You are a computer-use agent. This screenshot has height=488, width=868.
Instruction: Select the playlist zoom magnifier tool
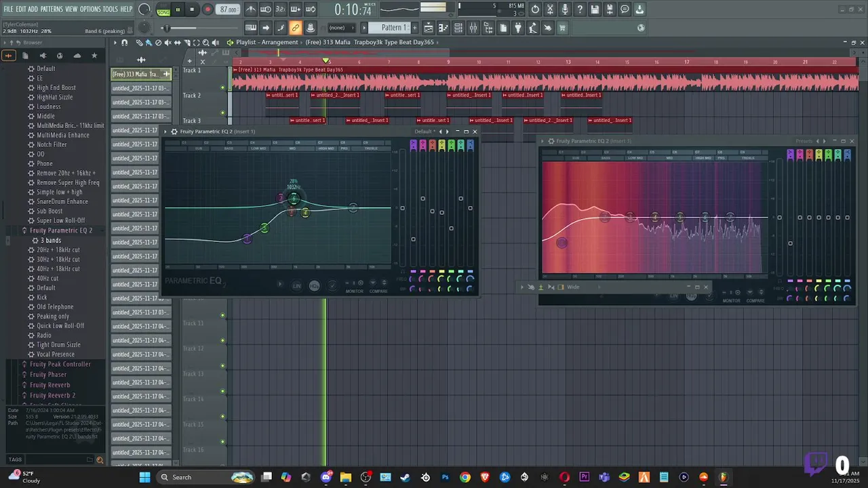pyautogui.click(x=206, y=42)
